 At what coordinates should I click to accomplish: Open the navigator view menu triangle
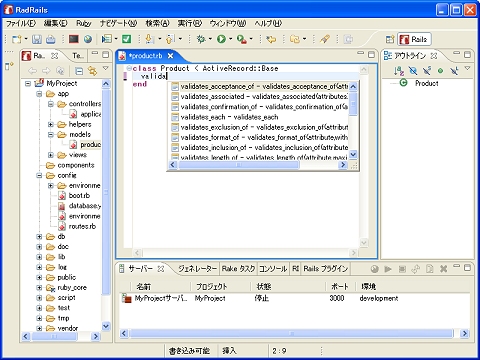pyautogui.click(x=106, y=68)
